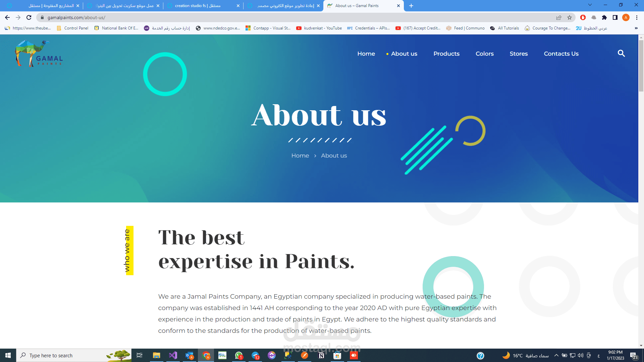The width and height of the screenshot is (644, 362).
Task: Click the website search magnifier icon
Action: 621,54
